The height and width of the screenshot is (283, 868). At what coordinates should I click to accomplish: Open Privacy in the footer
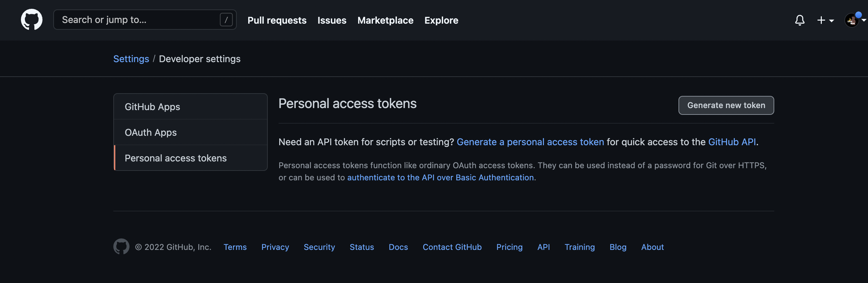pyautogui.click(x=275, y=247)
